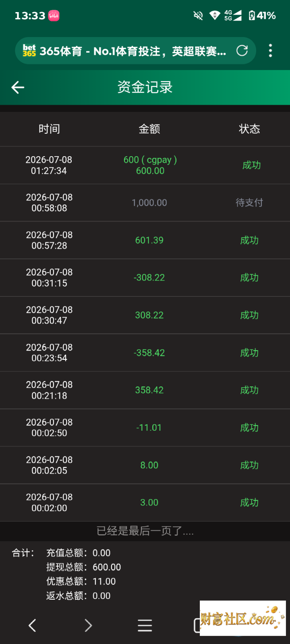Tap the 金额 column header
The width and height of the screenshot is (290, 644).
[x=149, y=129]
